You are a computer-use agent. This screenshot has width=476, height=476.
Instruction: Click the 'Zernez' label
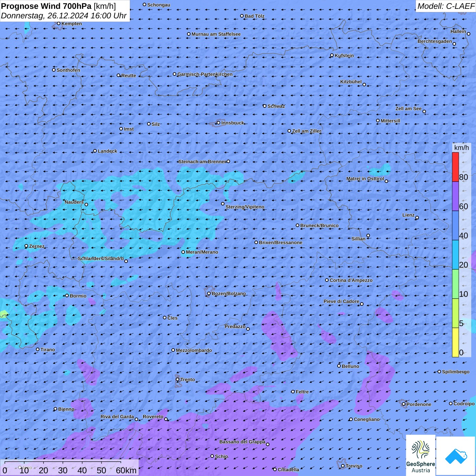coord(37,246)
